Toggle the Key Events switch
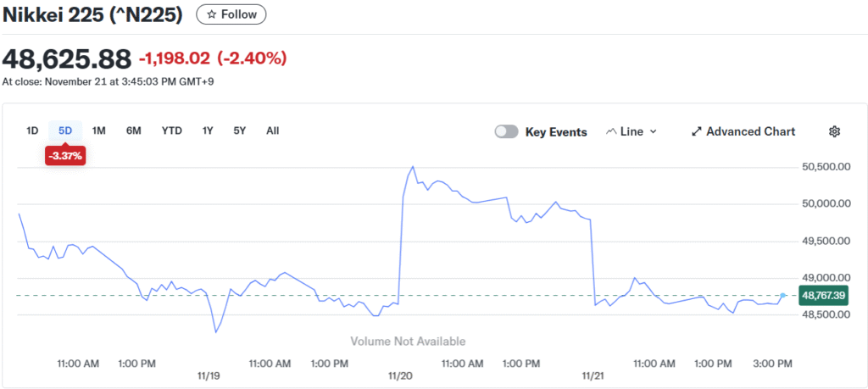Screen dimensions: 868x389 coord(506,131)
